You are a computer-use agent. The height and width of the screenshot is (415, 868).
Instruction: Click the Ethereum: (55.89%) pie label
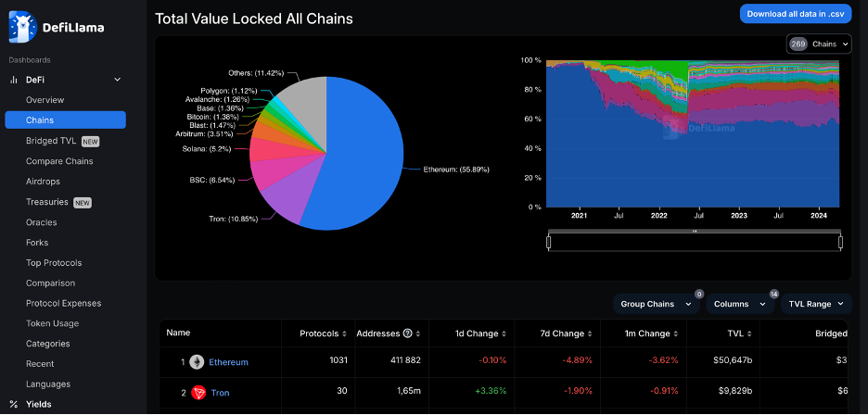coord(456,170)
